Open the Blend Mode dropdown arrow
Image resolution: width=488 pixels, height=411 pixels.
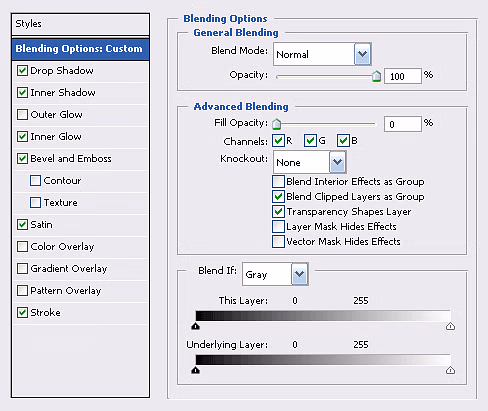tap(362, 54)
